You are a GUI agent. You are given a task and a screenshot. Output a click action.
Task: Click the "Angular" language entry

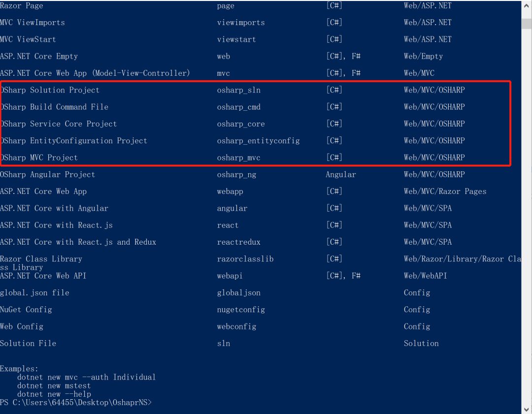340,175
